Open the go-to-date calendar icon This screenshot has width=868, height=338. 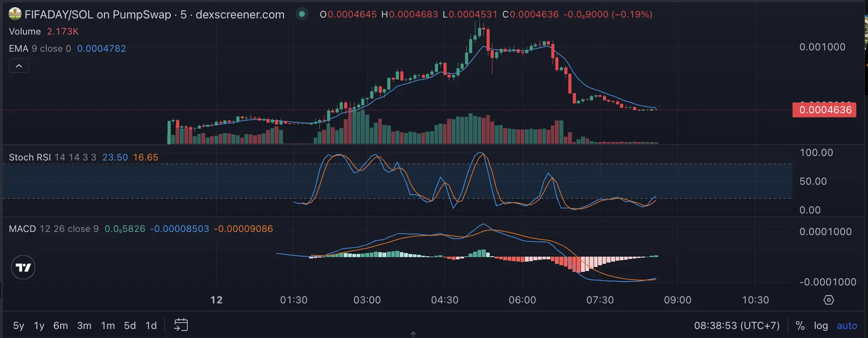coord(181,325)
